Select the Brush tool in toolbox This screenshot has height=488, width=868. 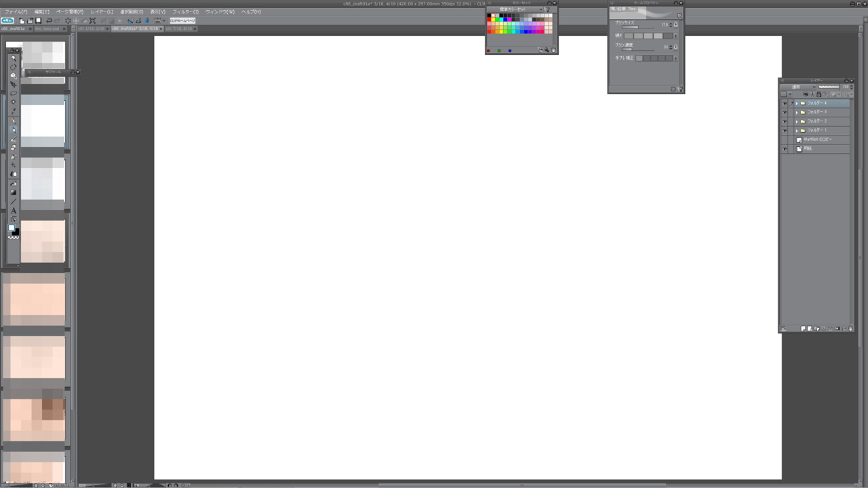point(14,138)
